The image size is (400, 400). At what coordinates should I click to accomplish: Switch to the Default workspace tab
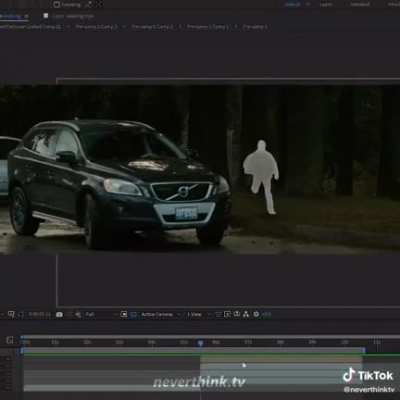pos(293,4)
